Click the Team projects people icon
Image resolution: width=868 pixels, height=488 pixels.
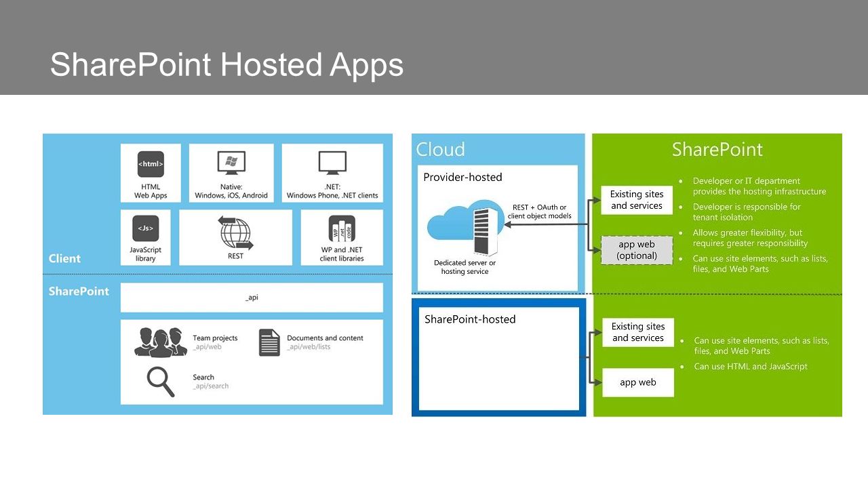pos(161,342)
